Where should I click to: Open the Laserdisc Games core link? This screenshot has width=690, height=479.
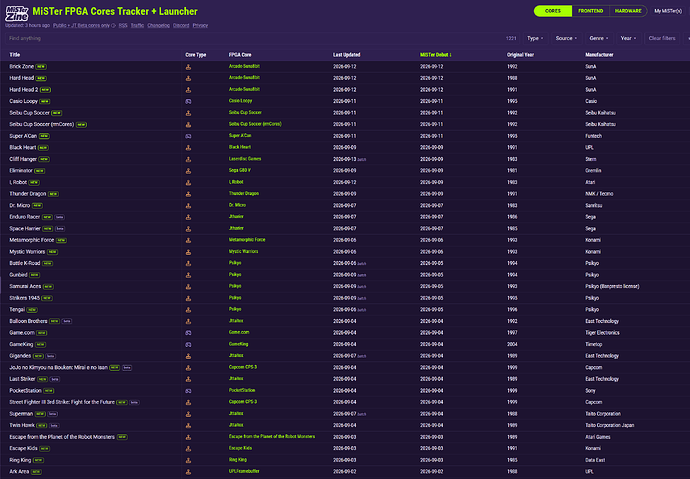245,159
